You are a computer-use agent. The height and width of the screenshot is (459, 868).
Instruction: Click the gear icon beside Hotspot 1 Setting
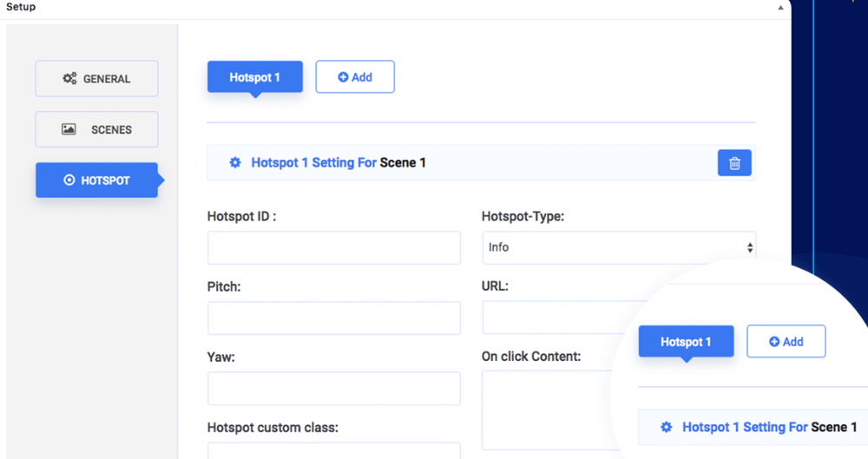pyautogui.click(x=235, y=163)
